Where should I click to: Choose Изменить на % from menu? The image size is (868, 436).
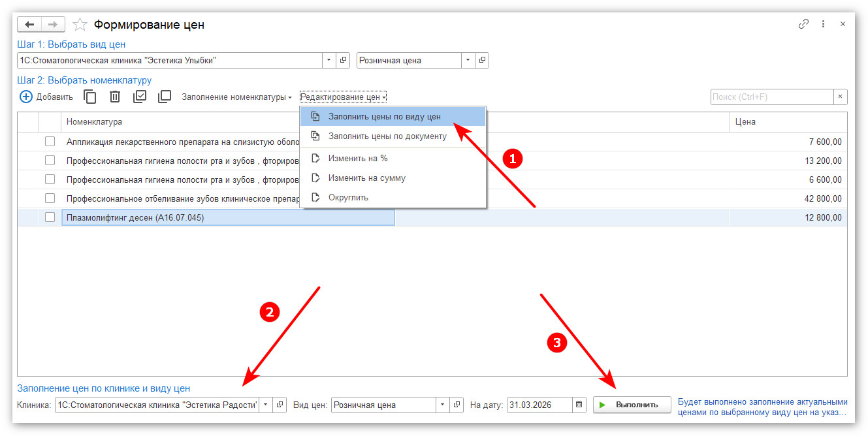[358, 159]
